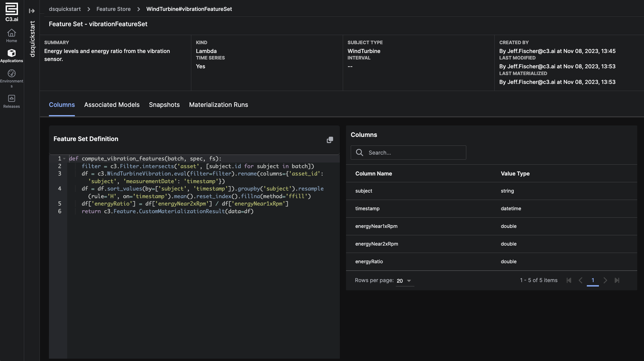
Task: Collapse code fold arrow on line 1
Action: [64, 159]
